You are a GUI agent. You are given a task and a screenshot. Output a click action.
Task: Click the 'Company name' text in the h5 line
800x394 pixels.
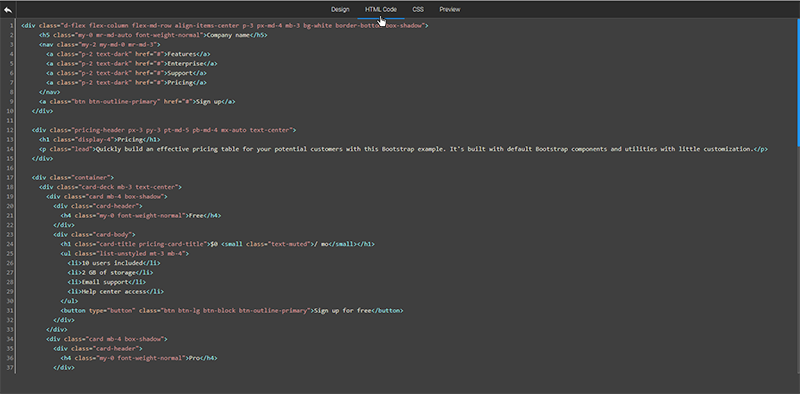point(227,35)
